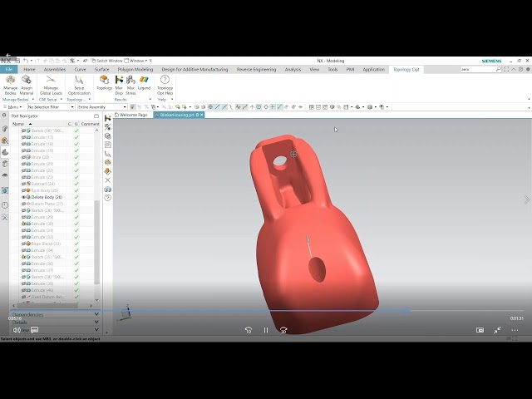Image resolution: width=532 pixels, height=399 pixels.
Task: Pause the video playback
Action: coord(266,330)
